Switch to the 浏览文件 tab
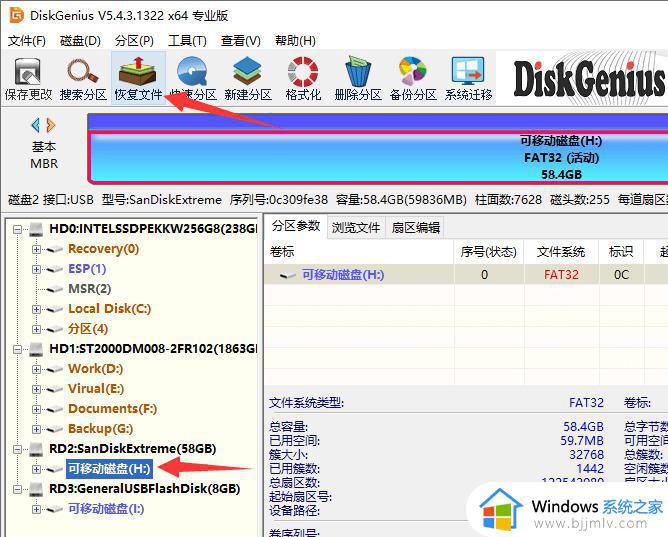The height and width of the screenshot is (537, 668). [x=356, y=227]
